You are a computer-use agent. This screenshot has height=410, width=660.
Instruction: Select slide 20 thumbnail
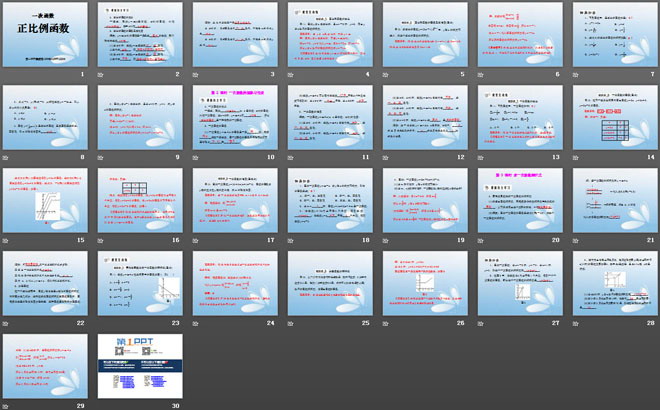pos(520,200)
